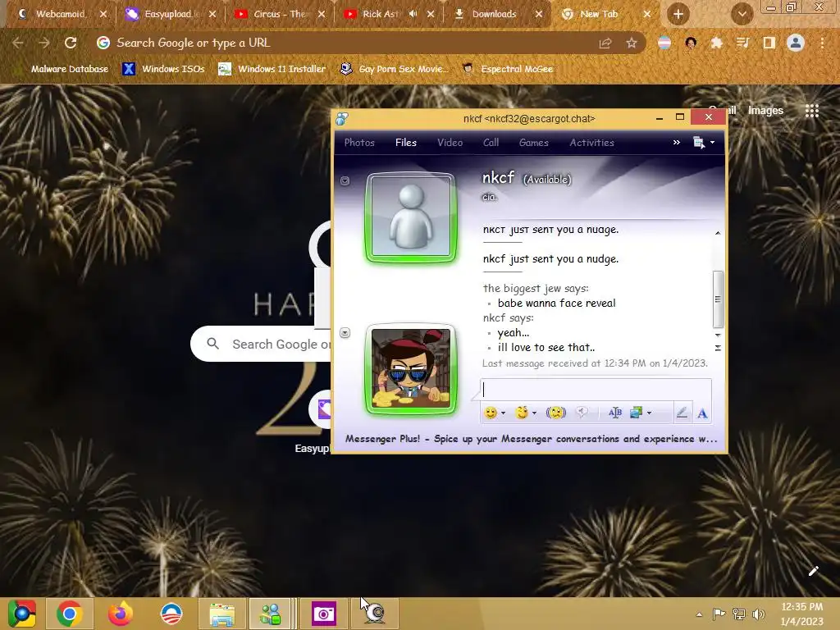Click the face avatar extension icon
This screenshot has width=840, height=630.
pos(691,43)
